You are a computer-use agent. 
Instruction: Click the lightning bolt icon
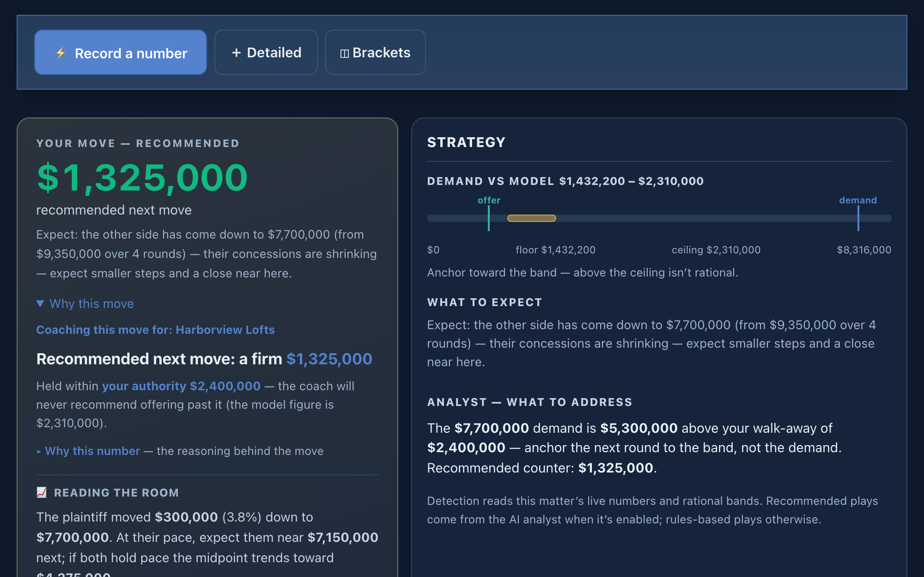61,53
